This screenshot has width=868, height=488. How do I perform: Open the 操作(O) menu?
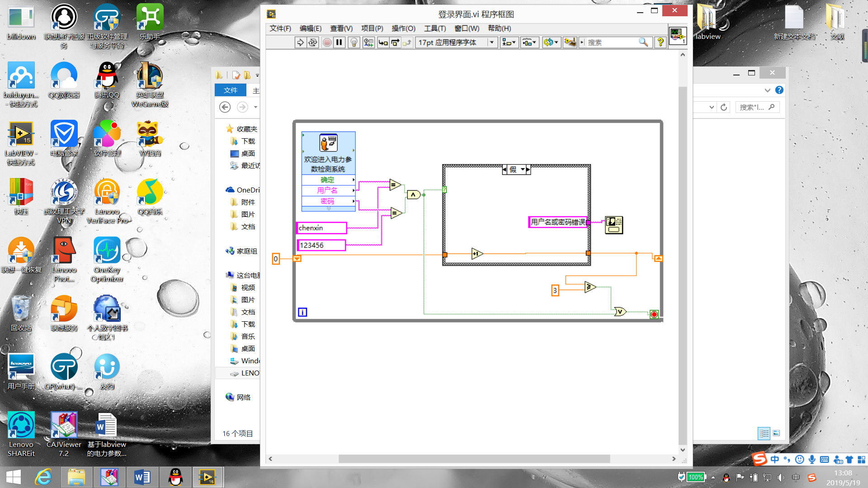tap(403, 28)
